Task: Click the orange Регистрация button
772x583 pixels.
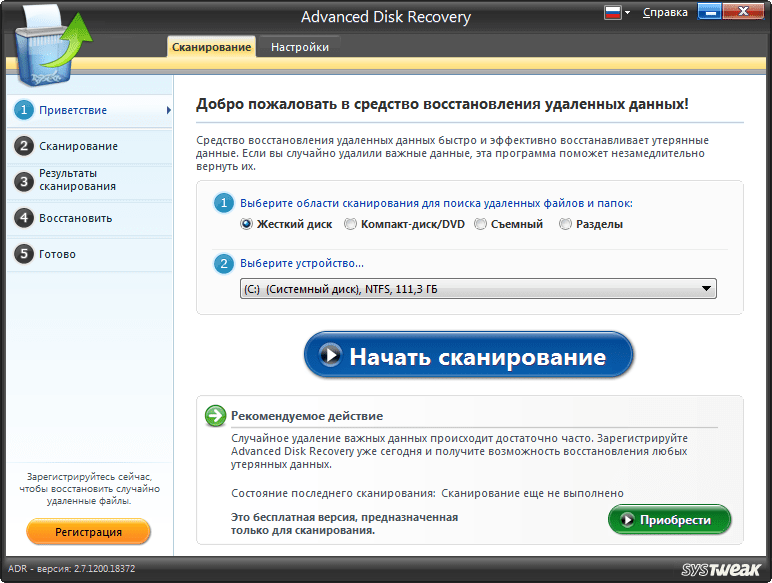Action: coord(88,532)
